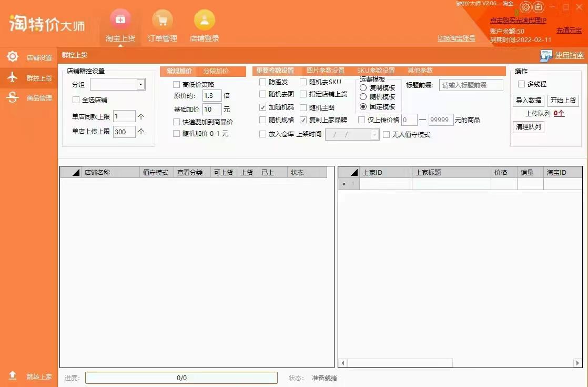Image resolution: width=588 pixels, height=387 pixels.
Task: Switch to the SKU参数设置 tab
Action: [x=376, y=70]
